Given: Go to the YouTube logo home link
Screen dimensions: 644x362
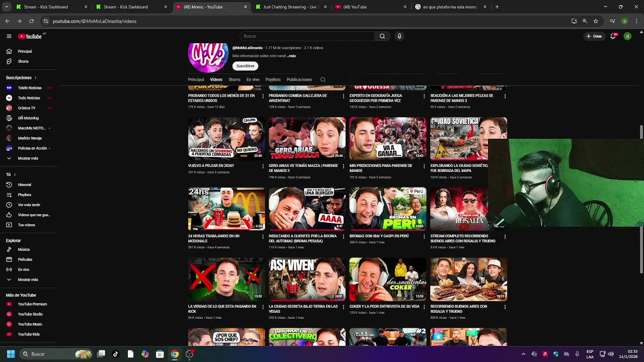Looking at the screenshot, I should tap(30, 36).
